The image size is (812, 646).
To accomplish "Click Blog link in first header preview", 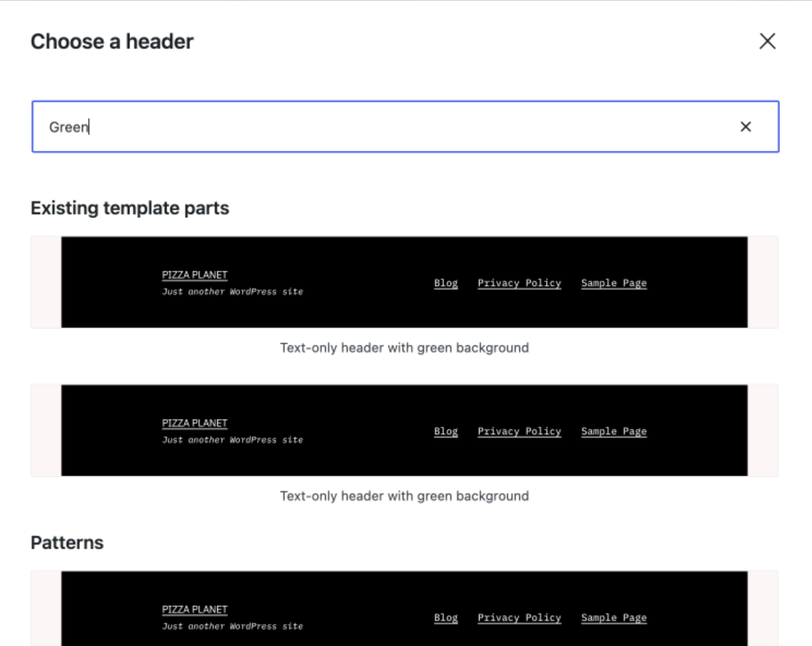I will click(x=446, y=283).
